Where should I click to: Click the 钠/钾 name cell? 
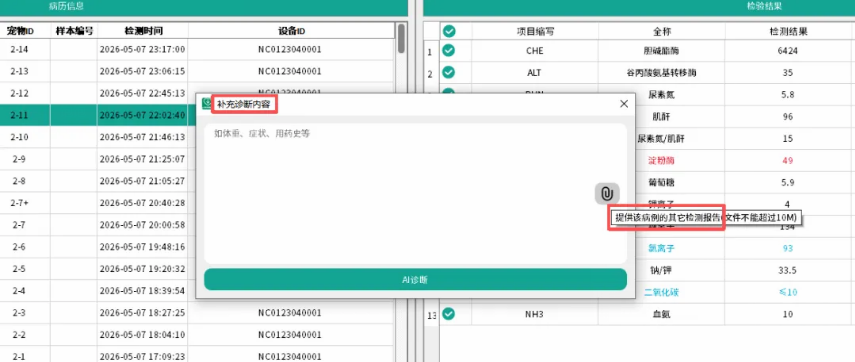click(661, 270)
